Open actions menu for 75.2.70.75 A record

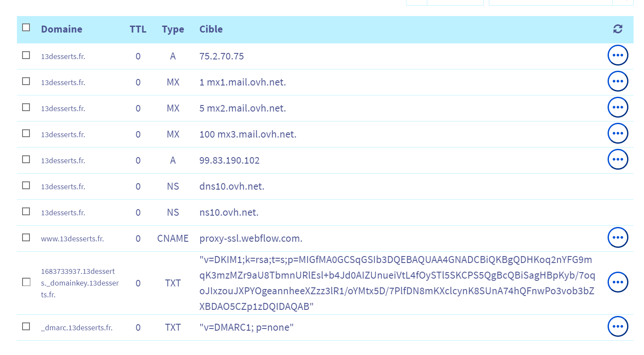click(618, 56)
